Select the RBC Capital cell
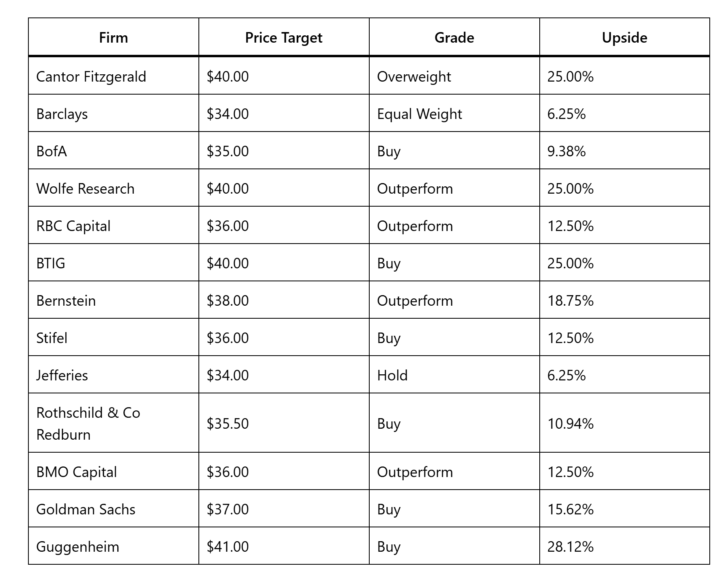728x570 pixels. tap(73, 226)
